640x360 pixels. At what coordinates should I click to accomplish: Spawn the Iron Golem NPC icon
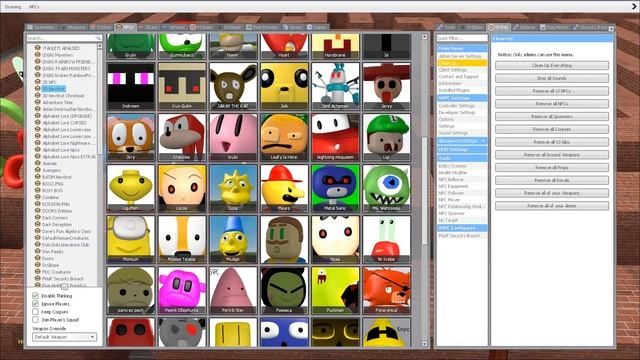pyautogui.click(x=182, y=86)
